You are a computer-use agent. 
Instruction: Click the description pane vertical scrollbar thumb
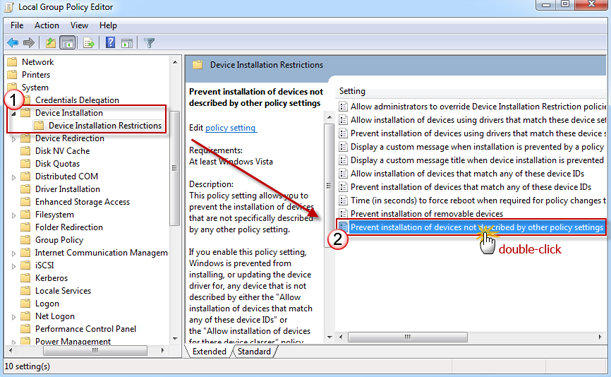point(329,186)
